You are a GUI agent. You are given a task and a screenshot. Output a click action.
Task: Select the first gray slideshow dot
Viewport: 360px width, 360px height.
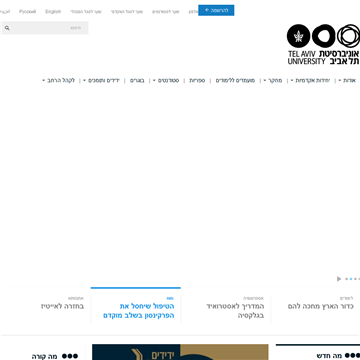click(x=347, y=279)
